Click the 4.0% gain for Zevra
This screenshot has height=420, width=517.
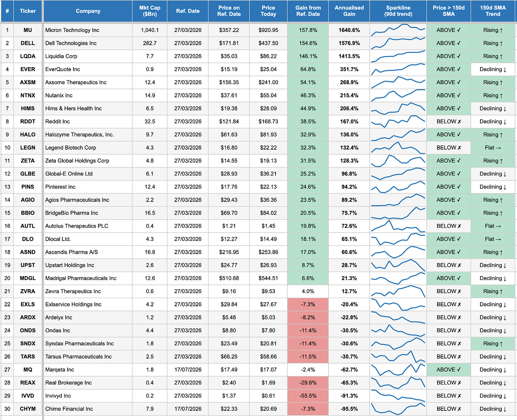[x=308, y=291]
